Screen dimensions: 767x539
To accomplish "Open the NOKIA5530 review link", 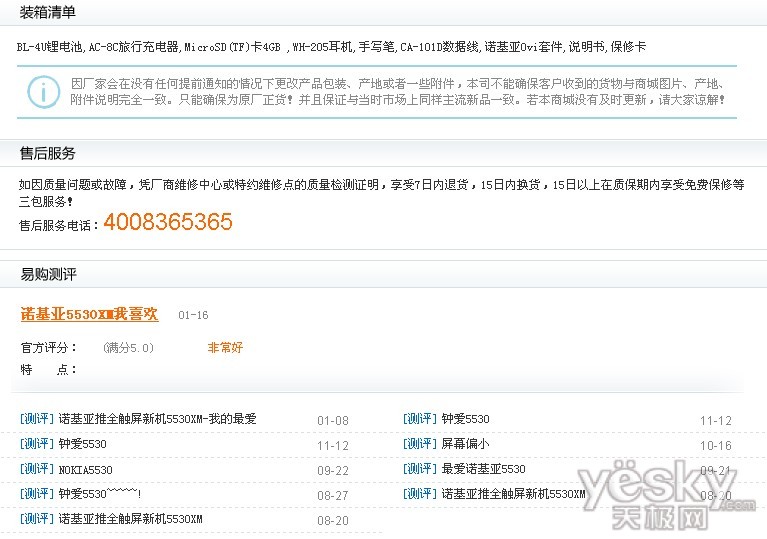I will click(x=86, y=470).
